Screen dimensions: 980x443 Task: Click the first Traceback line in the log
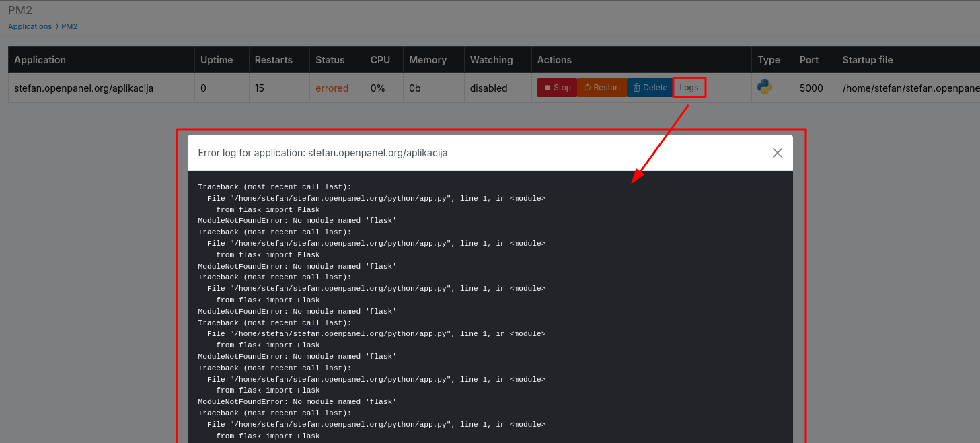tap(274, 187)
